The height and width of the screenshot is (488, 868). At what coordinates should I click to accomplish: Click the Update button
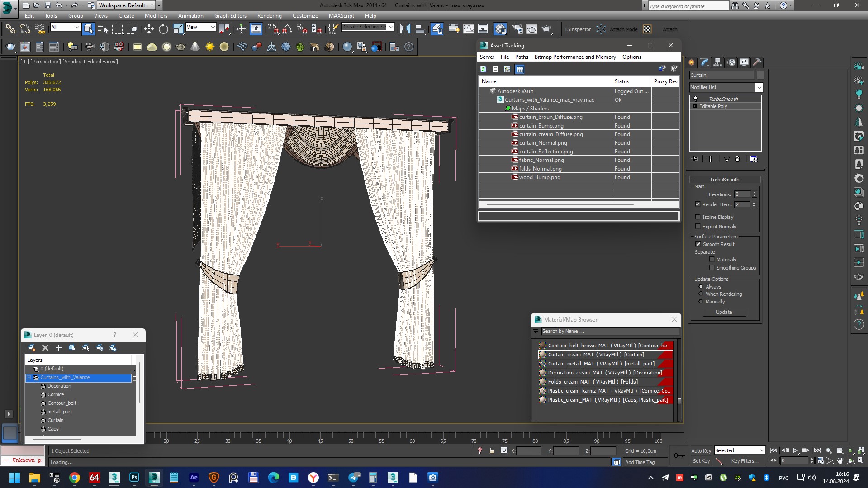click(x=724, y=312)
